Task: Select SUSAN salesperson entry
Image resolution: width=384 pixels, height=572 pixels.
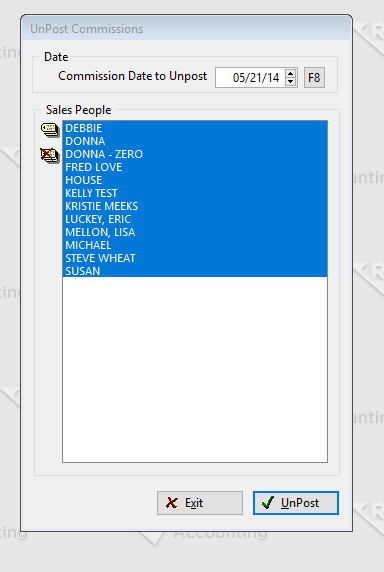Action: pos(195,271)
